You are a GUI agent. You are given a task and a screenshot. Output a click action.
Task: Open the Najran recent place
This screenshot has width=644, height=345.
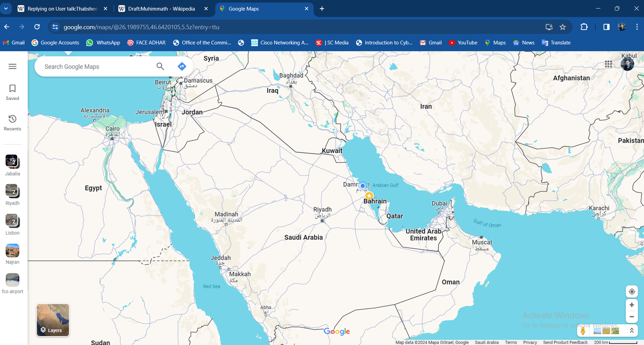pyautogui.click(x=13, y=254)
